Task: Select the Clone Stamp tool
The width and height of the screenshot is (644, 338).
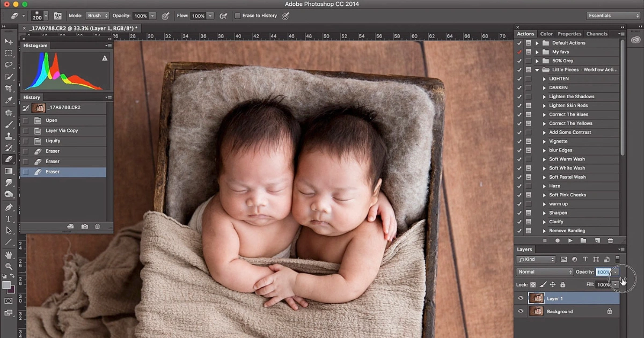Action: (9, 135)
